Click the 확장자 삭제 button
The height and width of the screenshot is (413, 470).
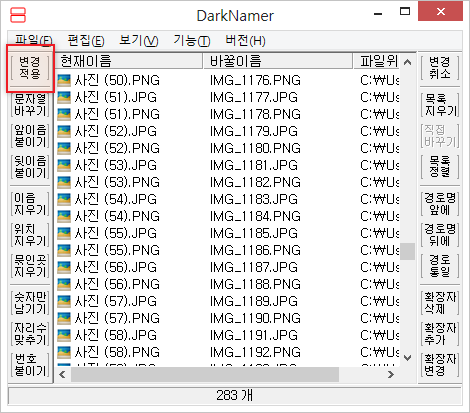pyautogui.click(x=440, y=303)
